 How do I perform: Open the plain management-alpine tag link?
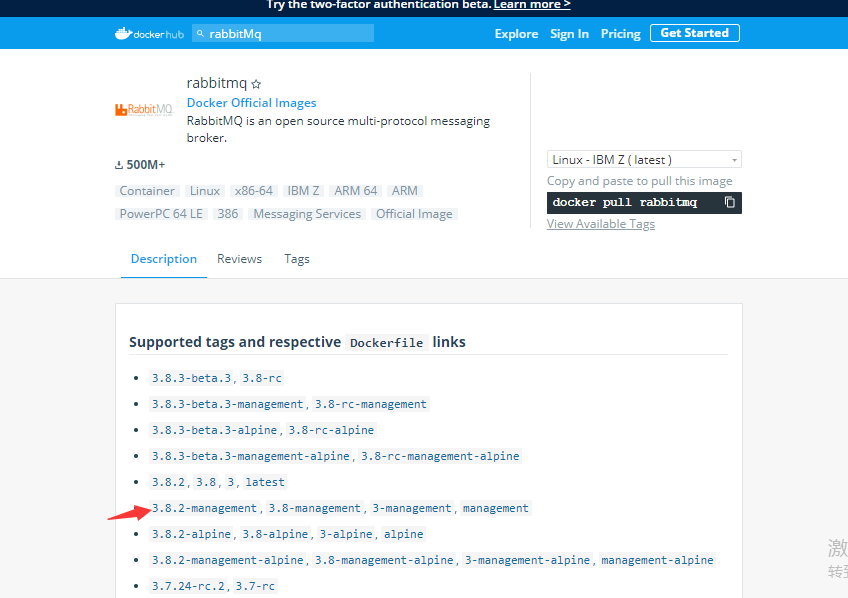[x=657, y=560]
